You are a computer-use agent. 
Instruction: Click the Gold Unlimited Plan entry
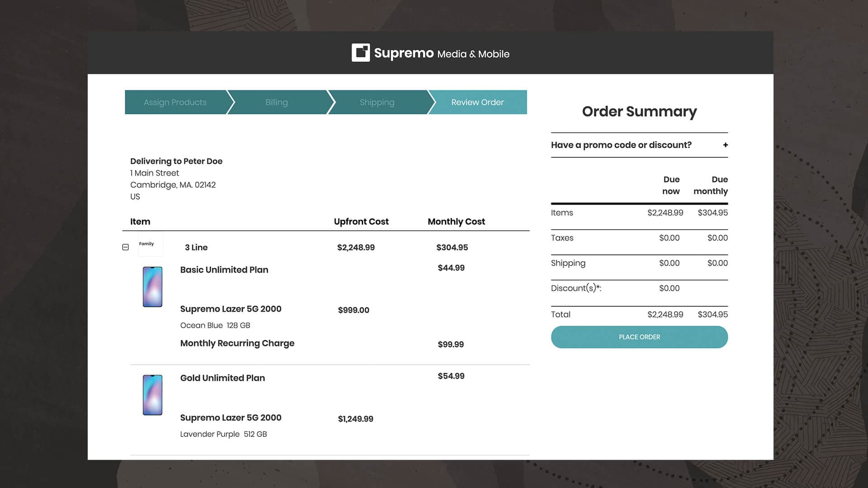click(x=222, y=378)
